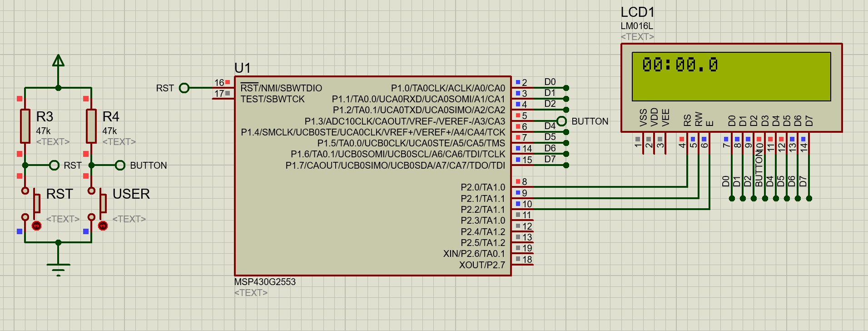
Task: Click the P1.4/SMCLK/UCB0STE pin name
Action: (373, 132)
